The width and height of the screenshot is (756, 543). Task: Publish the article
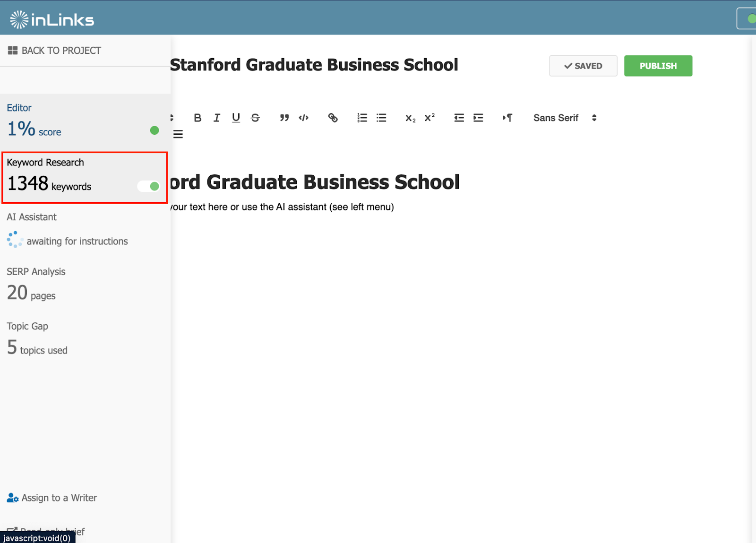pos(658,66)
